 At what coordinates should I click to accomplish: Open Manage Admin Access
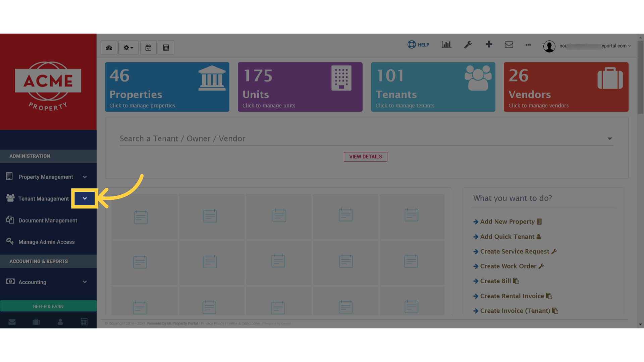[47, 242]
